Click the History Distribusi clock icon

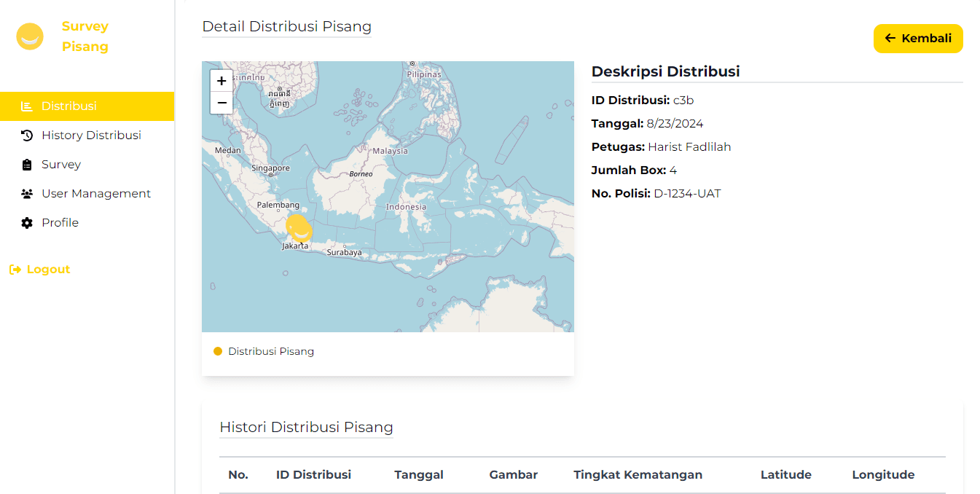coord(27,136)
